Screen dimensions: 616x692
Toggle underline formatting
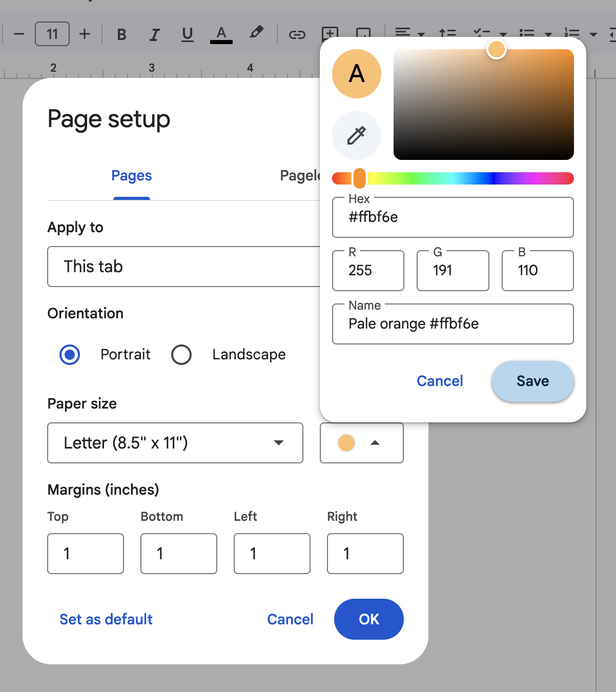point(188,34)
